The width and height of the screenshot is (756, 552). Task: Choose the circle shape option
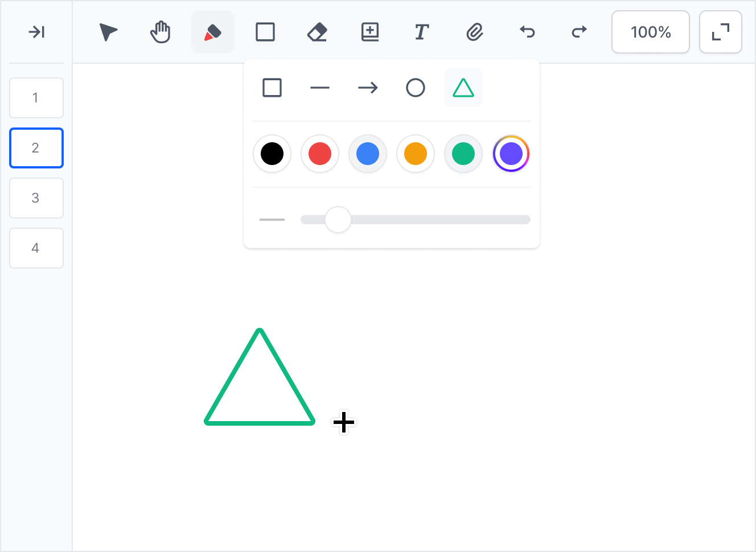click(415, 88)
